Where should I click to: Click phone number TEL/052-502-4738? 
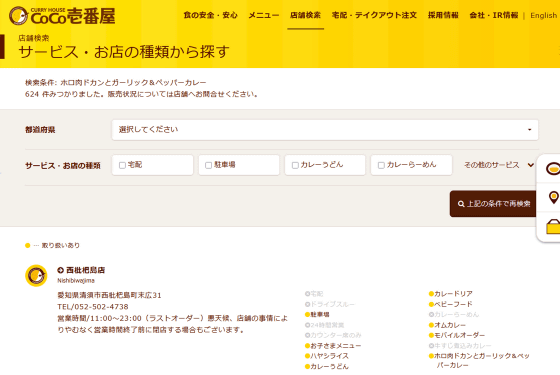[93, 307]
